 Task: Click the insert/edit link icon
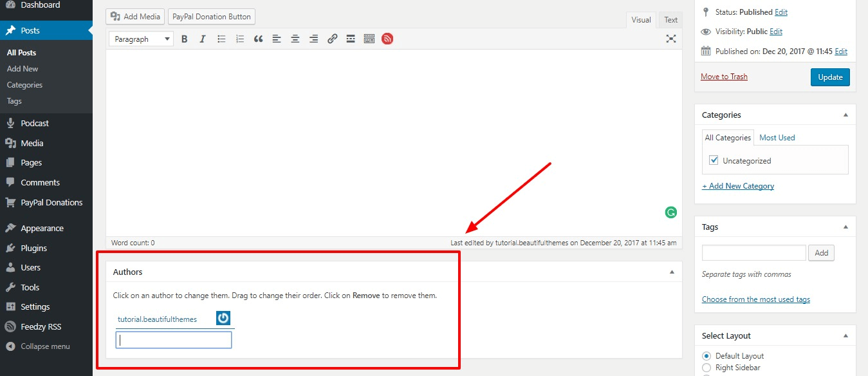point(332,39)
